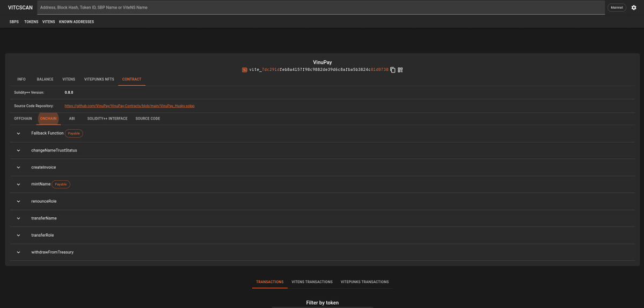644x308 pixels.
Task: Copy the VinuPay contract address
Action: coord(393,70)
